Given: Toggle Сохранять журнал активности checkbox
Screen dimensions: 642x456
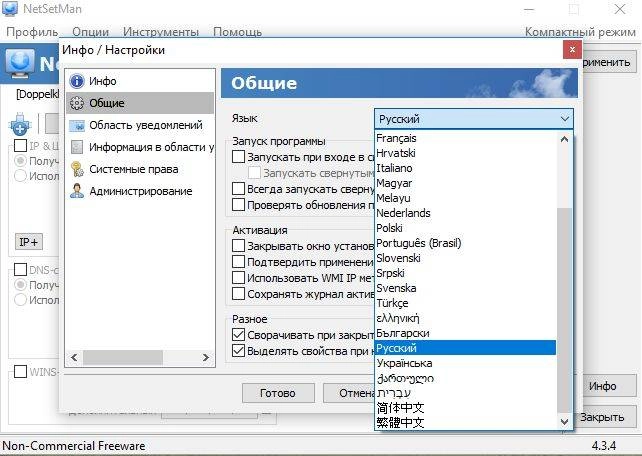Looking at the screenshot, I should [x=238, y=293].
